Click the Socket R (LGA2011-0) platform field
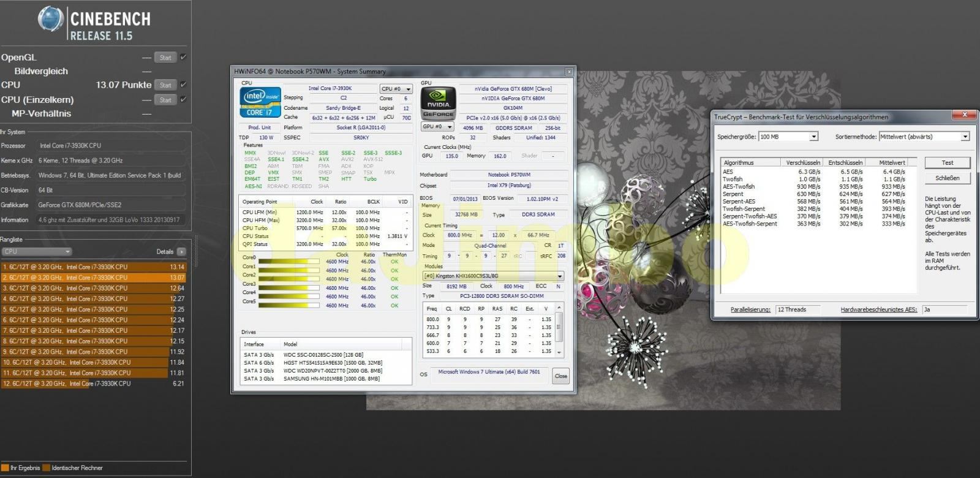This screenshot has height=478, width=980. pyautogui.click(x=361, y=127)
